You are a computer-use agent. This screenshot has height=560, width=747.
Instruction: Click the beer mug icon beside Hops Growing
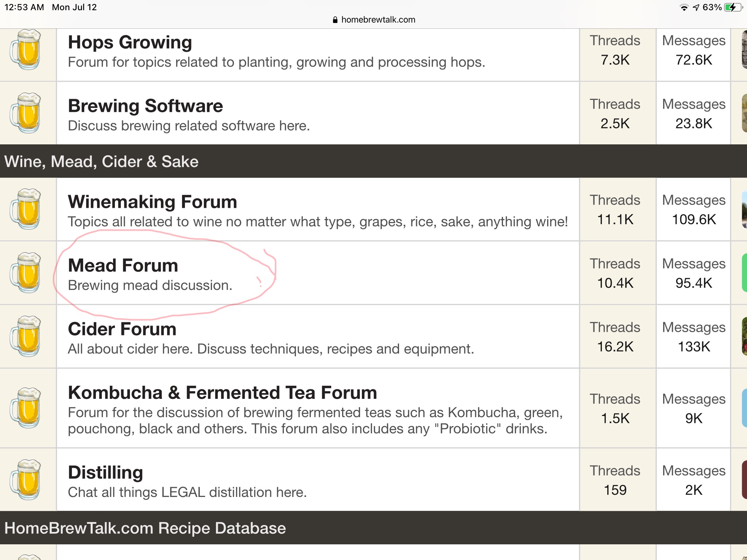26,50
